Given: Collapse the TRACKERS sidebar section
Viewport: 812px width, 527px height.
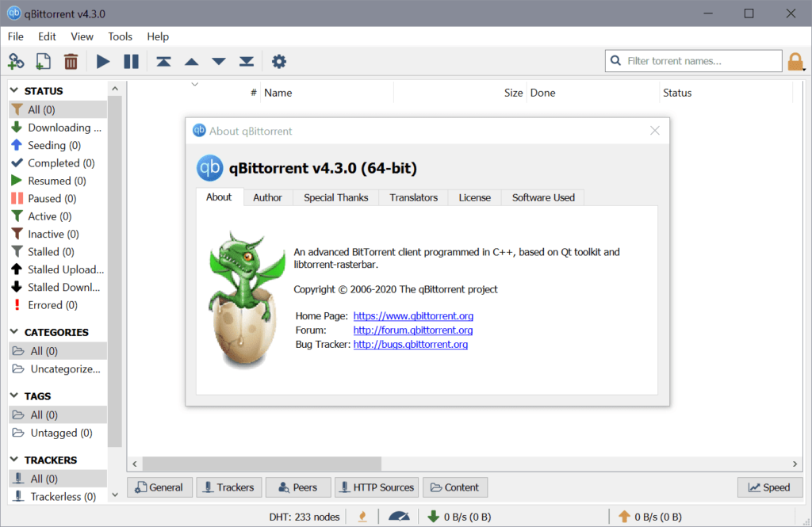Looking at the screenshot, I should point(13,460).
